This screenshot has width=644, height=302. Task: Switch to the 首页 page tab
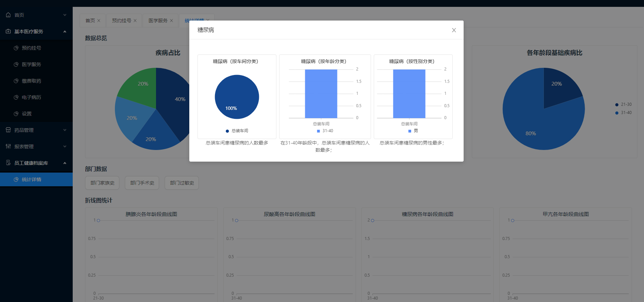point(90,21)
